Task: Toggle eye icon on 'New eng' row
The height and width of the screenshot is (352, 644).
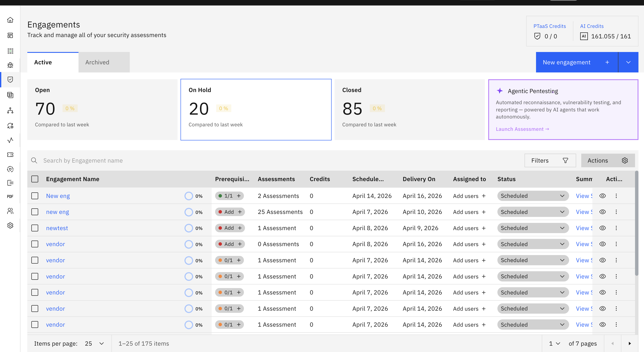Action: pos(603,196)
